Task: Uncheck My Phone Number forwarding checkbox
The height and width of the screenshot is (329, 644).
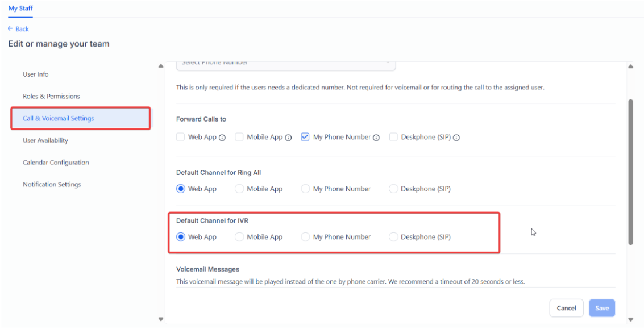Action: coord(305,137)
